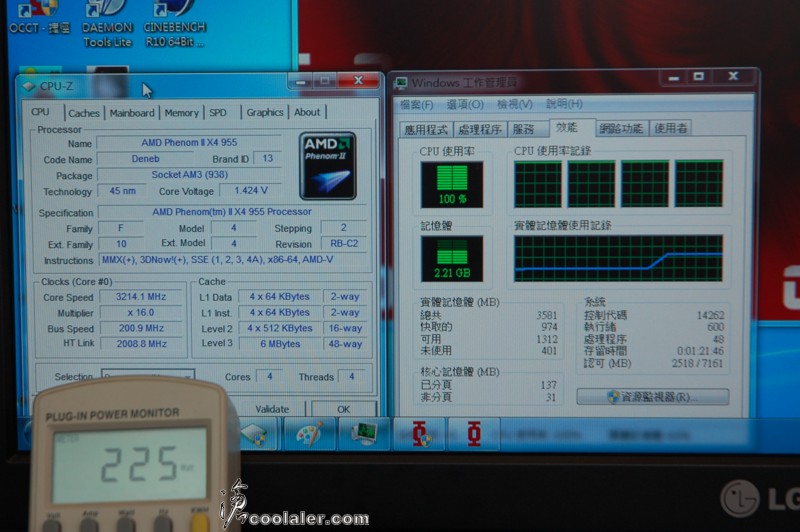This screenshot has width=800, height=532.
Task: Click the Specification AMD Phenom(tm) II X4 955 Processor
Action: pyautogui.click(x=232, y=212)
